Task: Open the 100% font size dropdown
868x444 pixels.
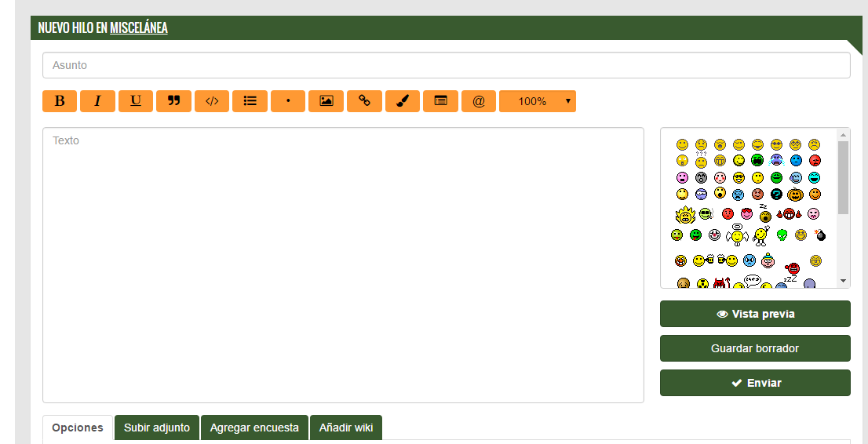Action: [x=538, y=100]
